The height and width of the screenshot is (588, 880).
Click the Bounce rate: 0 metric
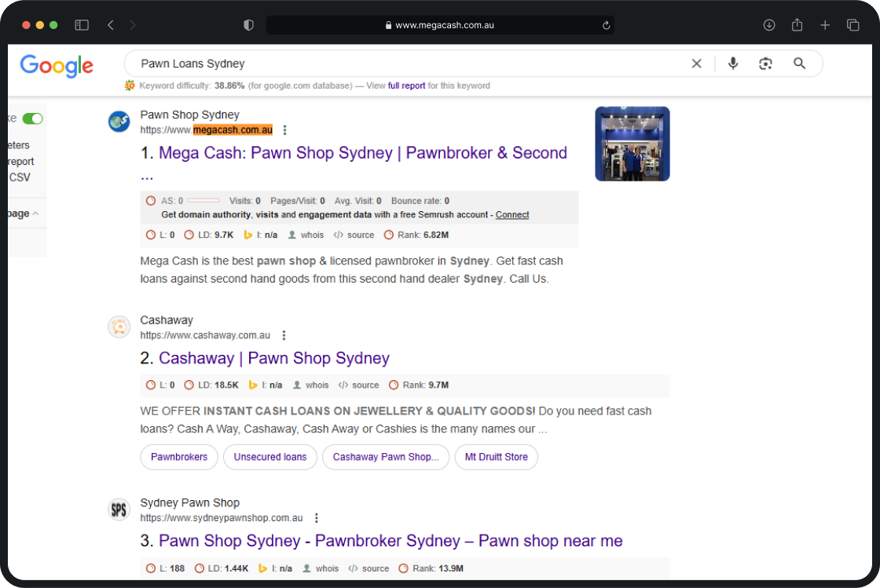point(420,201)
